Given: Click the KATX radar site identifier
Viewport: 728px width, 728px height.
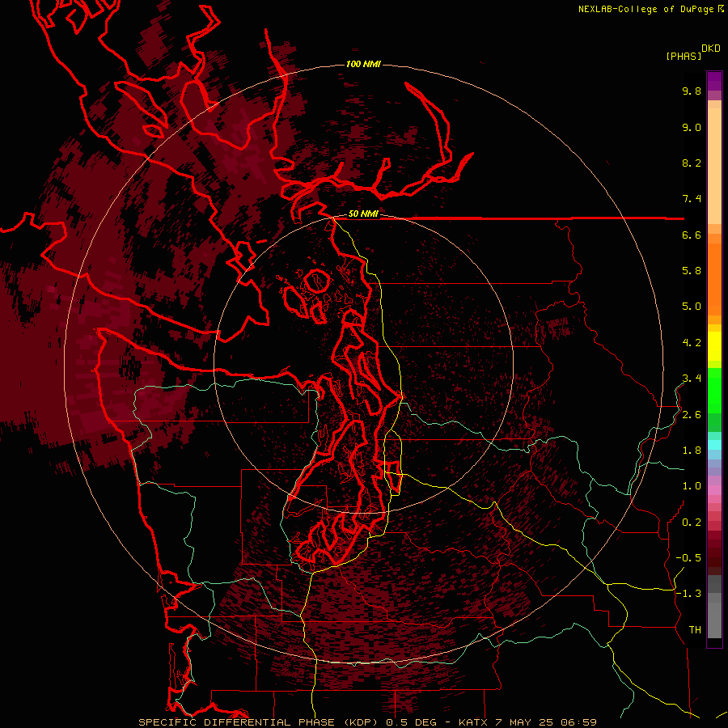Looking at the screenshot, I should 473,722.
